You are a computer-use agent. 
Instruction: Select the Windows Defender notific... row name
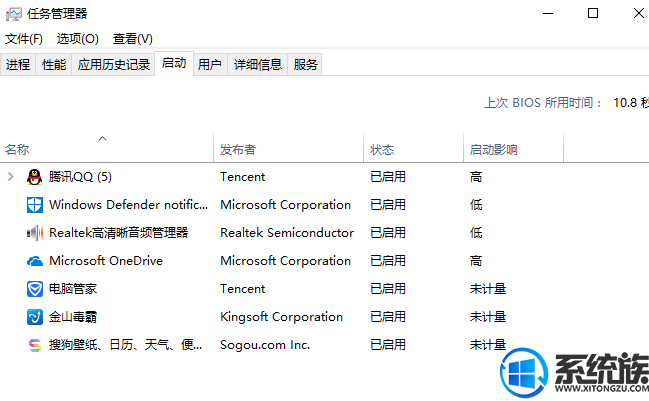[128, 205]
